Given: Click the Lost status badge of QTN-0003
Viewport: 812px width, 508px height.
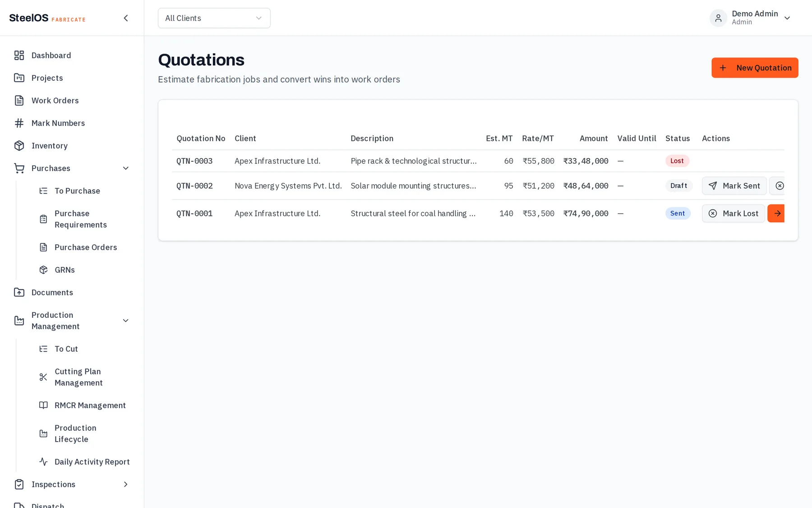Looking at the screenshot, I should (x=677, y=161).
